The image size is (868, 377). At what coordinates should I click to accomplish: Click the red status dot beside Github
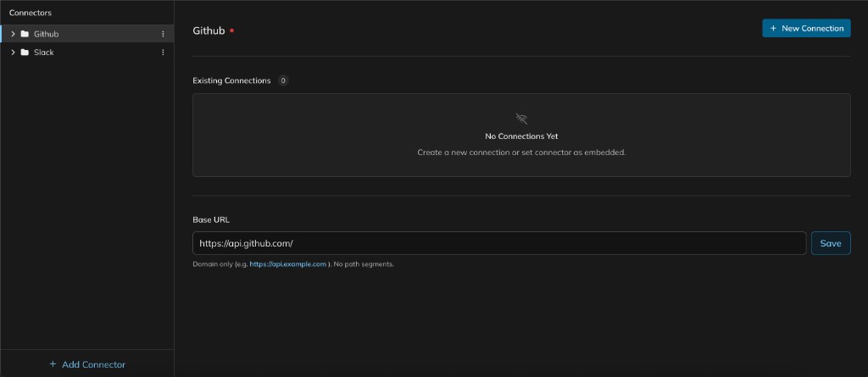231,31
